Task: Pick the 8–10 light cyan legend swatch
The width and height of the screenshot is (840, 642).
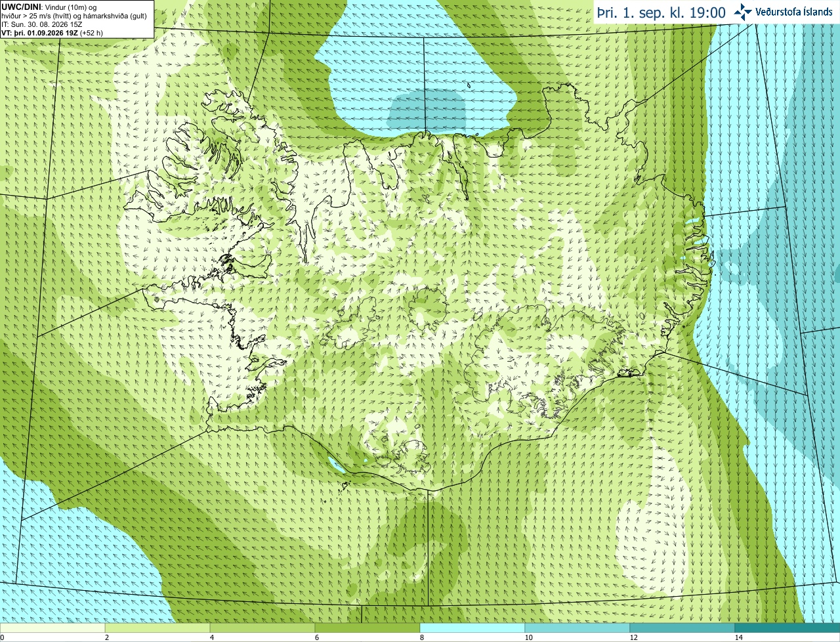Action: click(x=472, y=628)
